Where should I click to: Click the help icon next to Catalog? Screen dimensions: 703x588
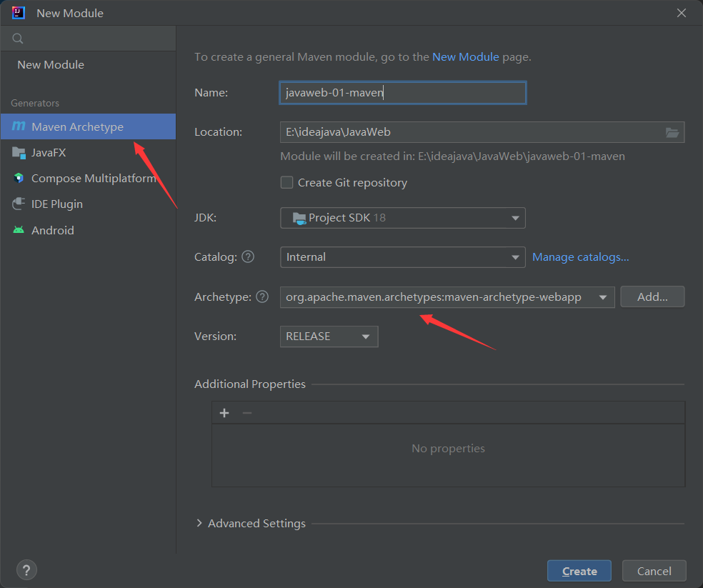(x=248, y=256)
